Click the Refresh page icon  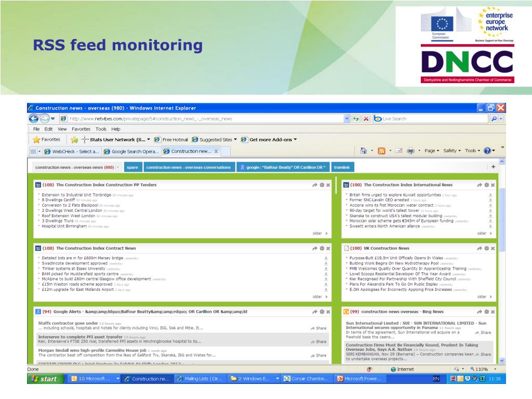coord(356,119)
